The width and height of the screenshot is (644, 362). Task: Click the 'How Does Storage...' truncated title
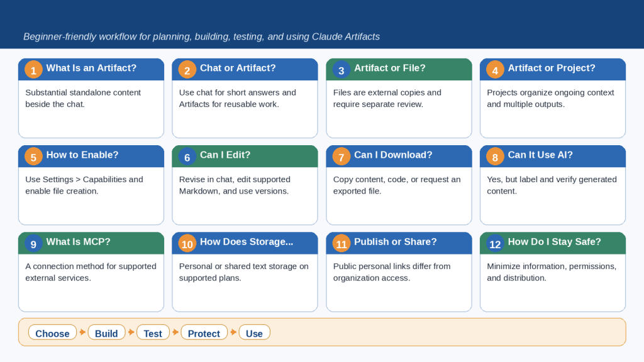247,242
